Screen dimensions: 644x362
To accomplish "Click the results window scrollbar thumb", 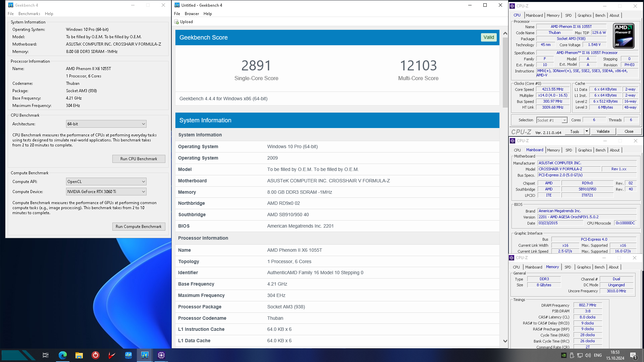I will 505,73.
